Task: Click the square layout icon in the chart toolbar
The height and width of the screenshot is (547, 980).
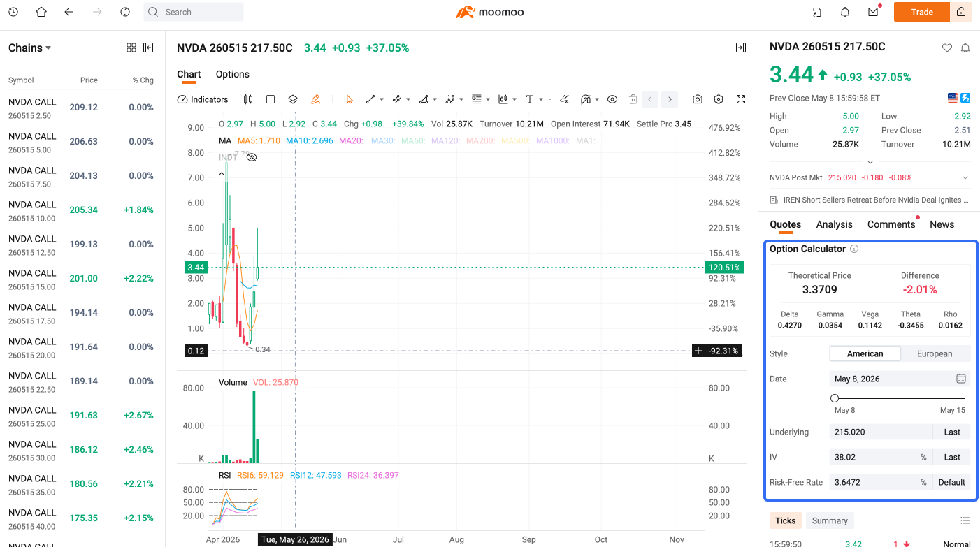Action: click(x=271, y=99)
